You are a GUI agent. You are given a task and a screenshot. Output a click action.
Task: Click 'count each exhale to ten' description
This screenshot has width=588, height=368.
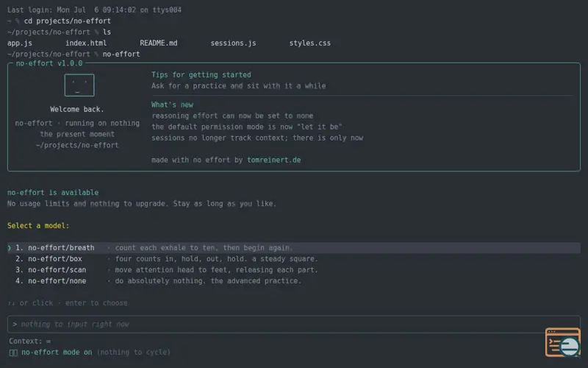click(204, 248)
